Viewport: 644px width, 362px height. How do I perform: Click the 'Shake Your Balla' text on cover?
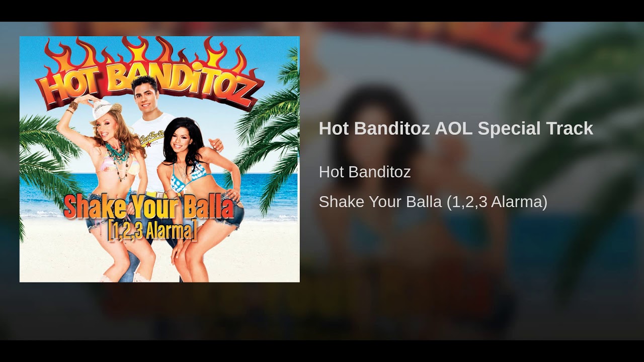pyautogui.click(x=148, y=206)
